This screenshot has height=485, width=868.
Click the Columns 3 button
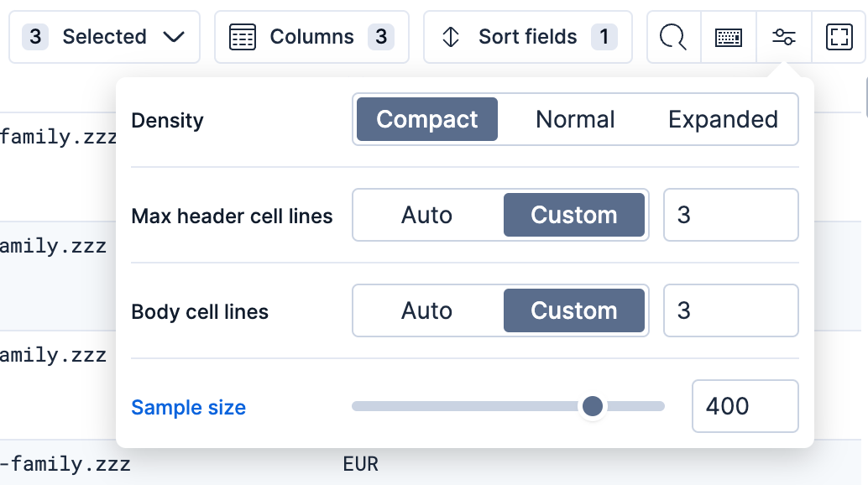click(x=311, y=37)
